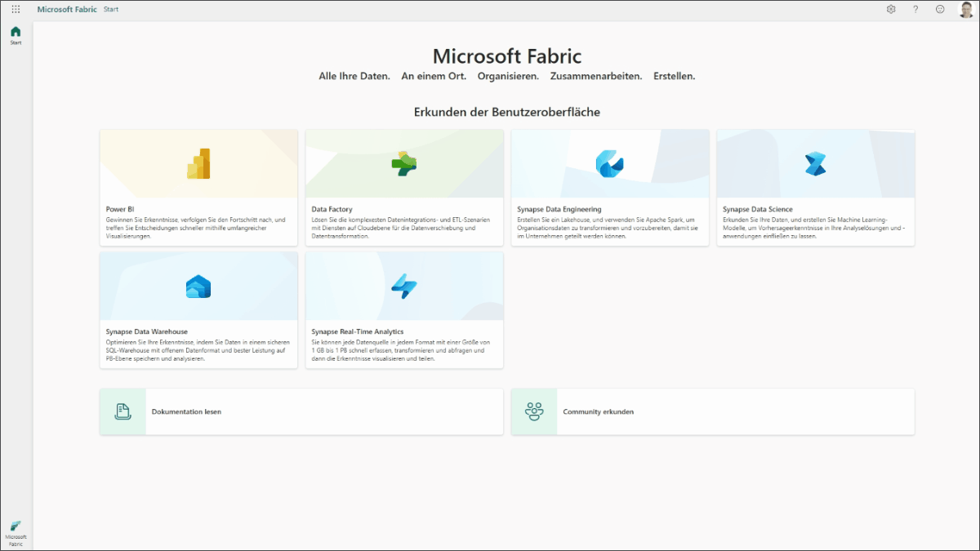Image resolution: width=980 pixels, height=551 pixels.
Task: Click the Start breadcrumb in top bar
Action: [x=111, y=9]
